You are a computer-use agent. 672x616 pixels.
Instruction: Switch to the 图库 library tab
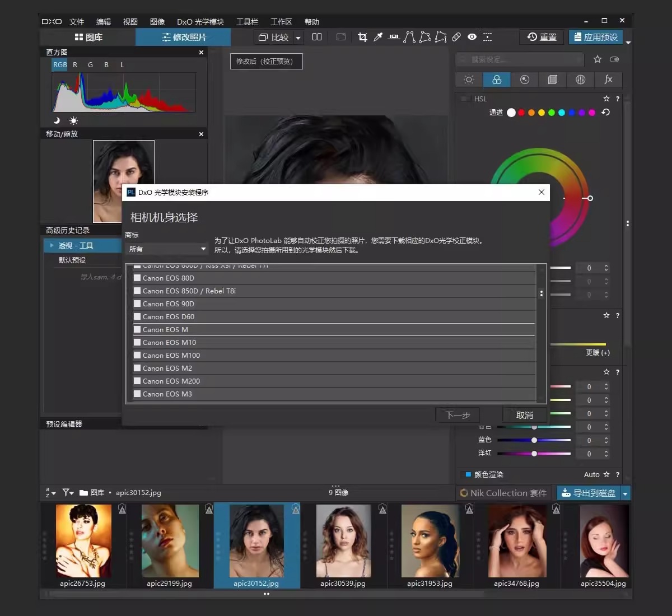(88, 37)
